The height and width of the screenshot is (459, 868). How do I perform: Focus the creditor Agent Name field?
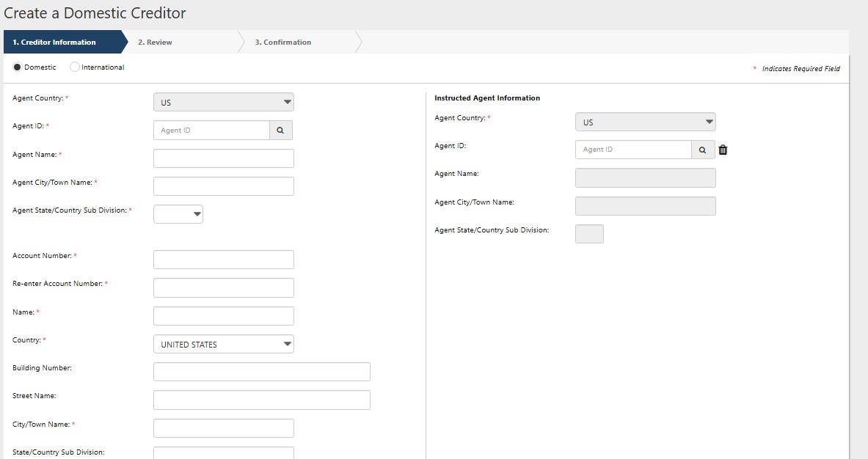pyautogui.click(x=223, y=158)
